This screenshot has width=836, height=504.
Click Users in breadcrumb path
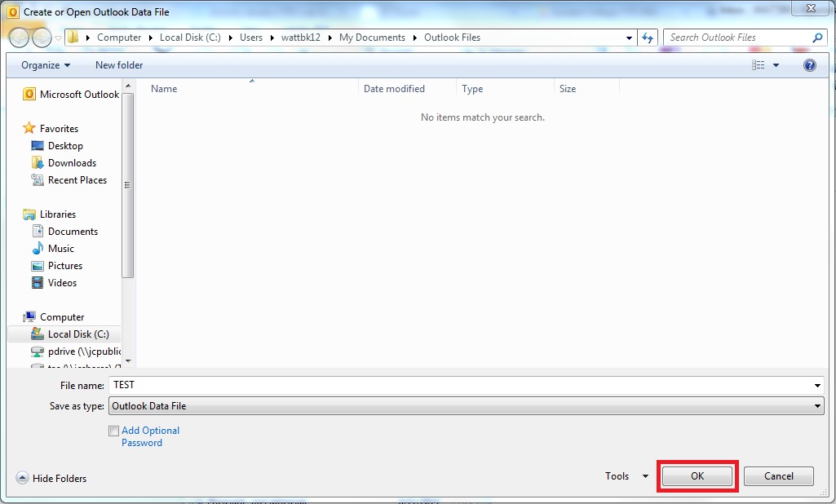pos(250,38)
